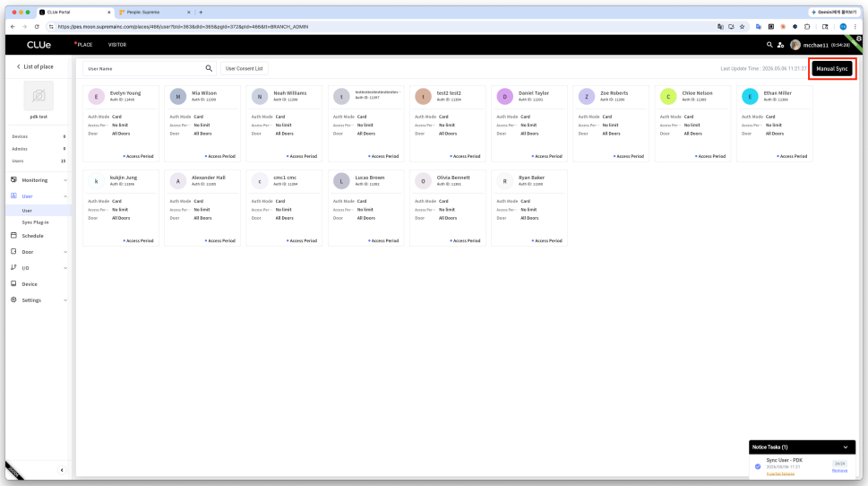Screen dimensions: 868x486
Task: Open the cmc1 cmc user card
Action: pyautogui.click(x=284, y=208)
